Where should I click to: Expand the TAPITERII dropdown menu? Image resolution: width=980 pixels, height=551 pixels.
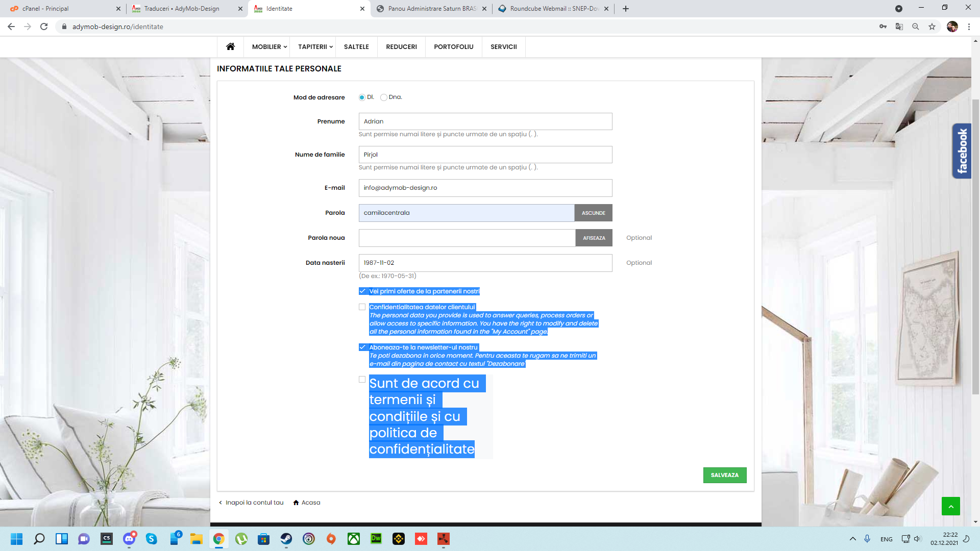(315, 46)
